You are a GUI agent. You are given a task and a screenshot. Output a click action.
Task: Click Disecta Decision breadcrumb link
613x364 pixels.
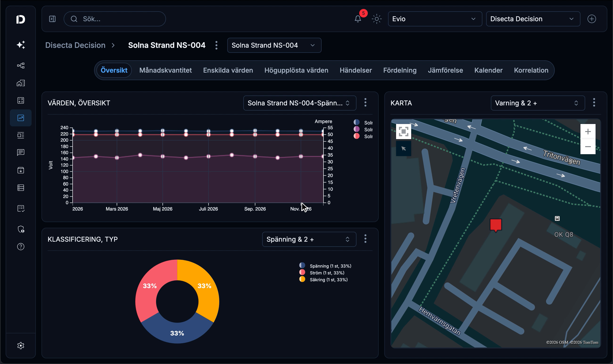(75, 45)
